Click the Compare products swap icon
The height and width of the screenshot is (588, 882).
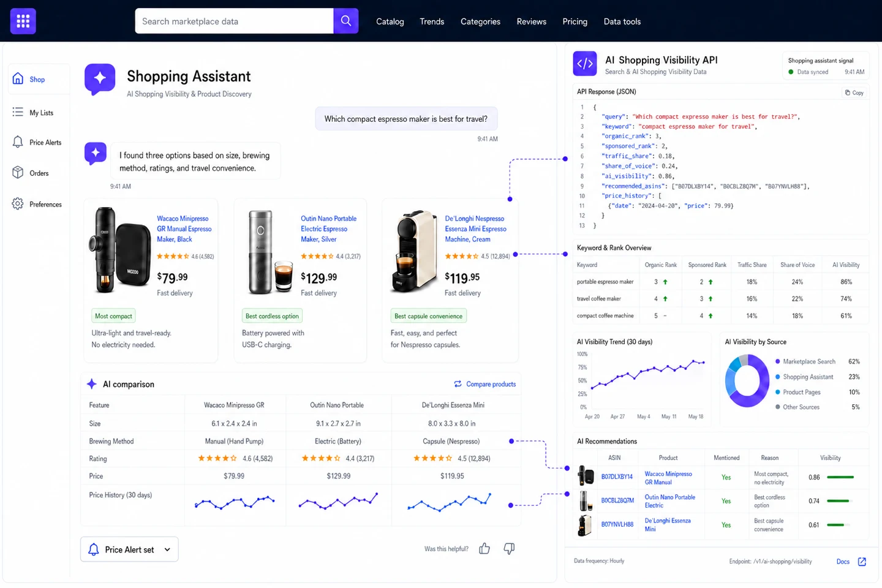[458, 384]
